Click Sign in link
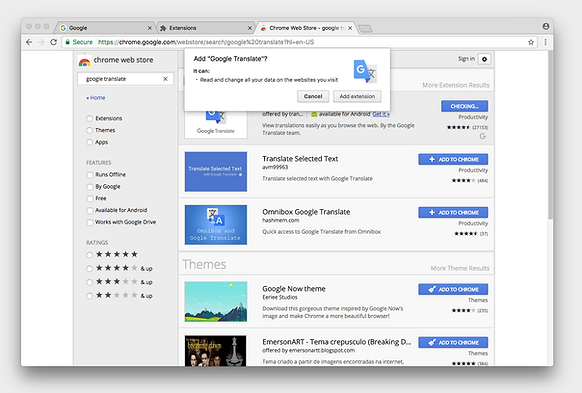 click(x=466, y=59)
